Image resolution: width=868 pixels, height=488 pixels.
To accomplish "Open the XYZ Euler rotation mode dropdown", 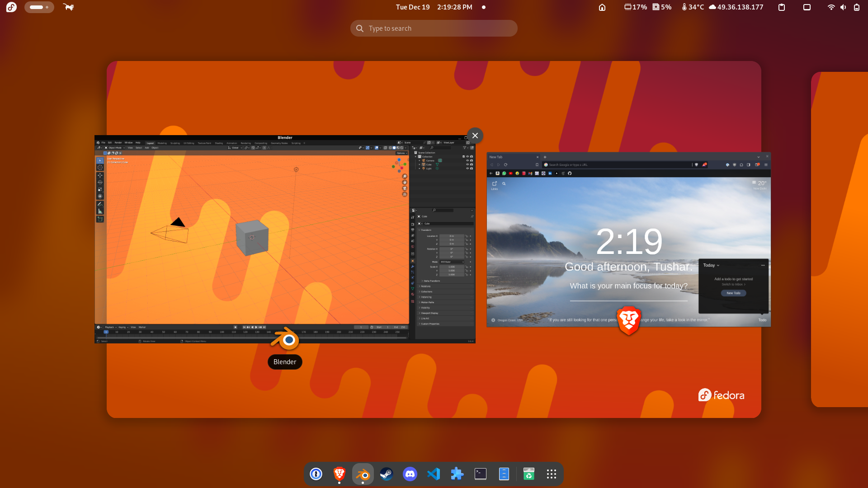I will 452,262.
